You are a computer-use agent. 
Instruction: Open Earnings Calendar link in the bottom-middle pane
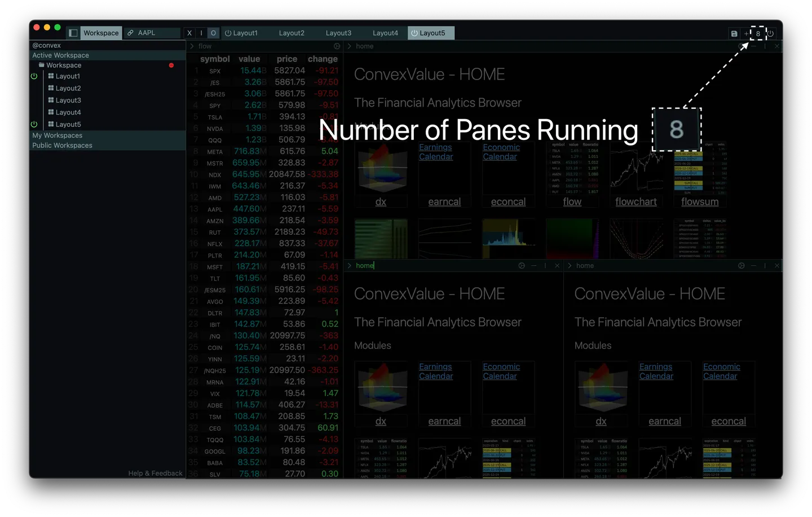pyautogui.click(x=436, y=371)
